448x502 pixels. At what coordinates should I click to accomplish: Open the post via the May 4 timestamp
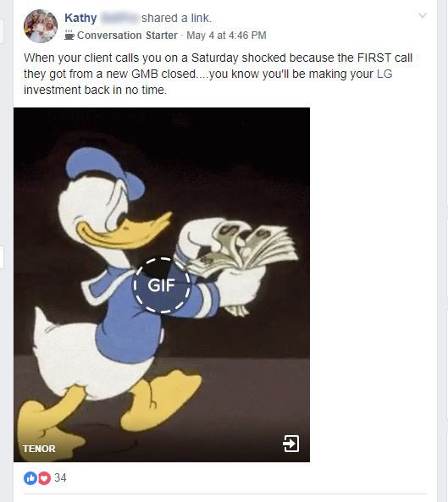coord(226,36)
